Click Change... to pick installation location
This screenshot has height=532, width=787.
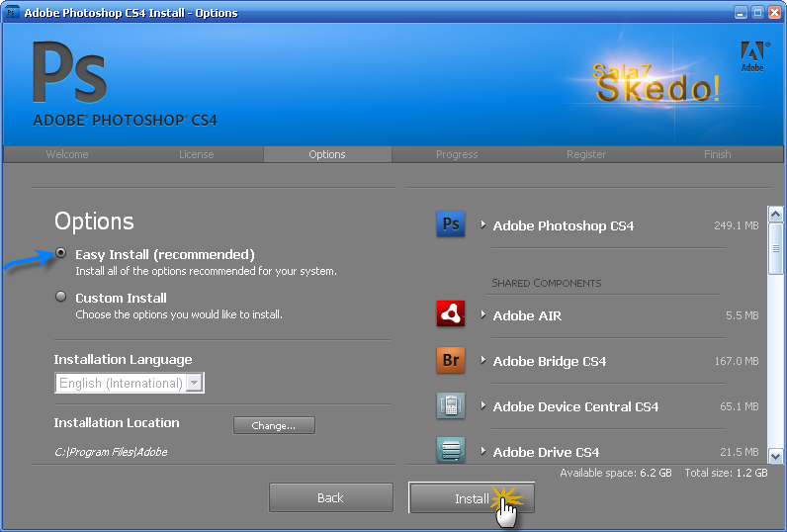[274, 425]
